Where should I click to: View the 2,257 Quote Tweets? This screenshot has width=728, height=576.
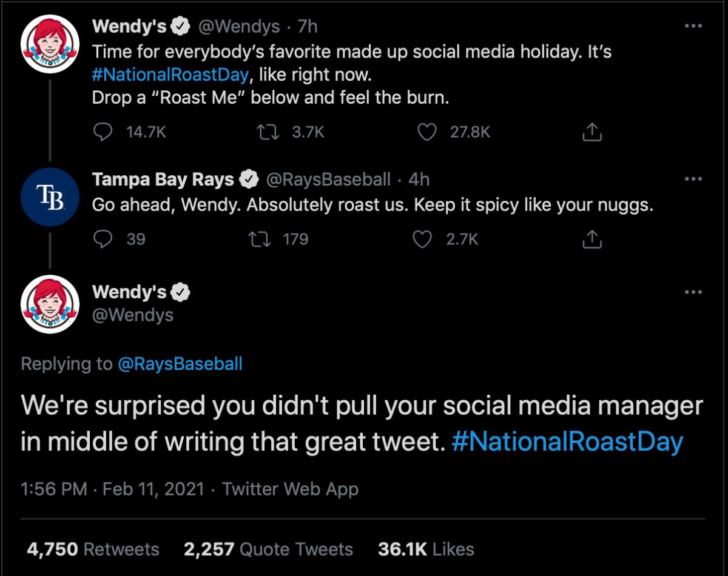click(x=268, y=549)
